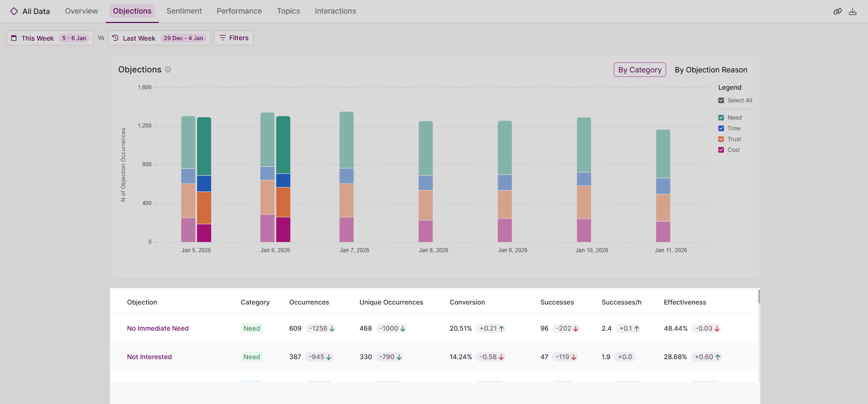Switch to the Sentiment tab
The image size is (868, 404).
[x=184, y=11]
